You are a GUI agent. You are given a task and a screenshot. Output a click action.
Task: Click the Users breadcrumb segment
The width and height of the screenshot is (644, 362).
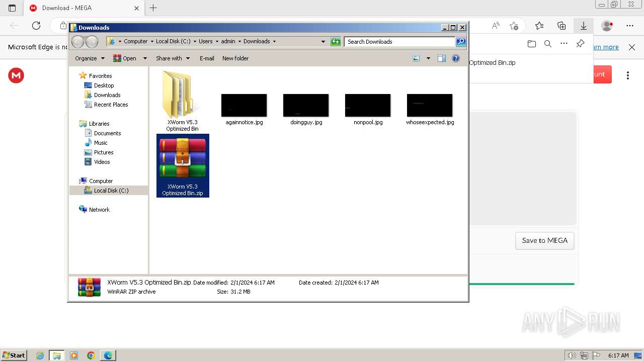point(205,42)
